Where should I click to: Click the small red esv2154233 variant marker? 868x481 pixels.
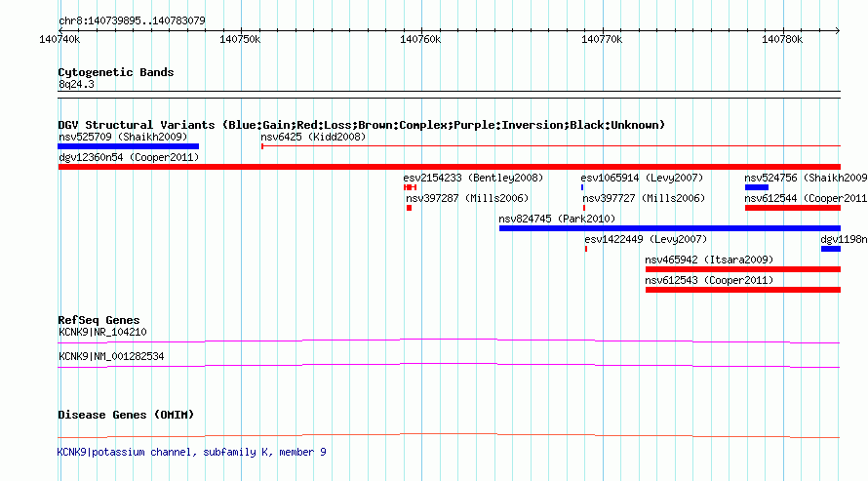(x=411, y=187)
